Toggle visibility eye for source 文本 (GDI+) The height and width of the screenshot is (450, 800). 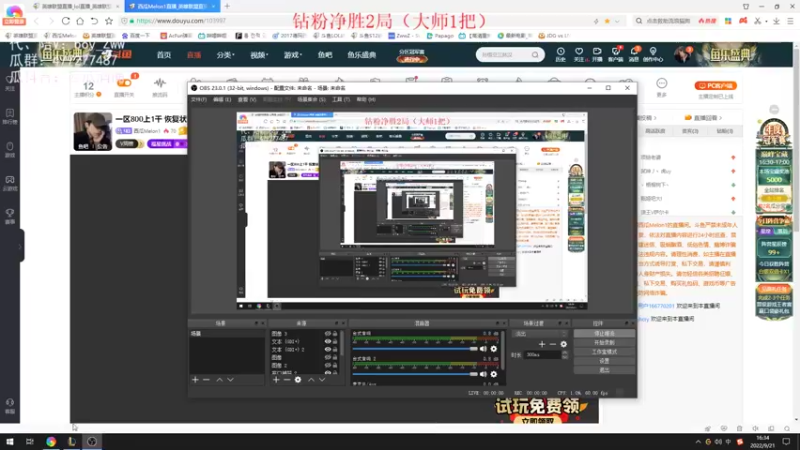(328, 341)
